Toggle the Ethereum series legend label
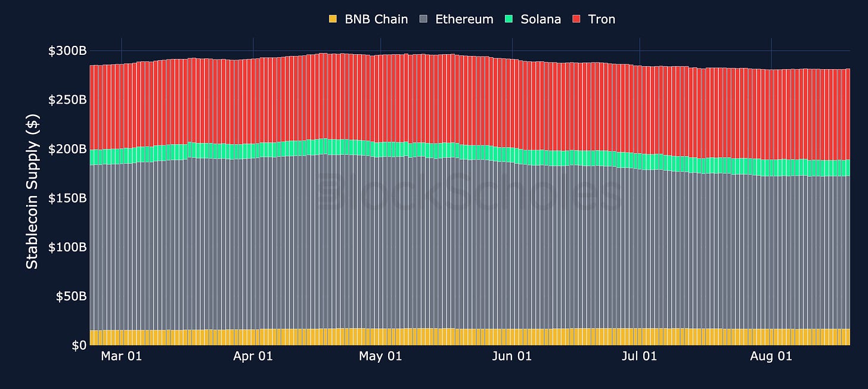 click(x=464, y=19)
